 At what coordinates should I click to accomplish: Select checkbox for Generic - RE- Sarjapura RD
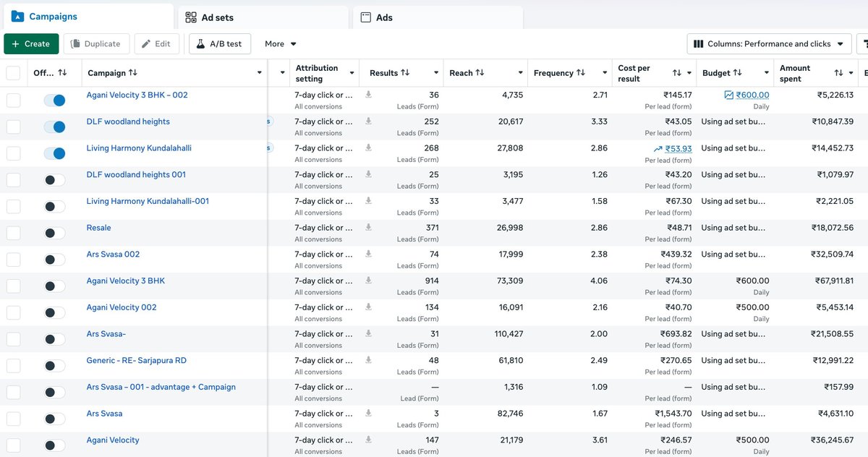[x=13, y=366]
